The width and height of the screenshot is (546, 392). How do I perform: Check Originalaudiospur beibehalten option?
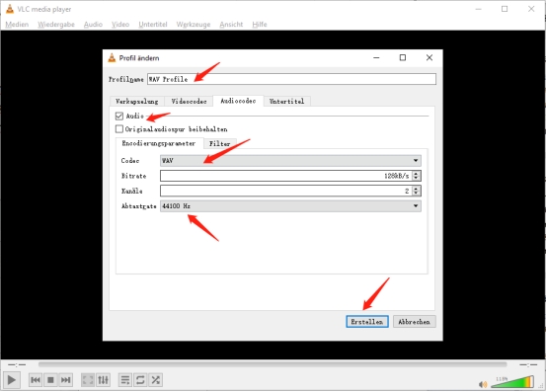(119, 129)
